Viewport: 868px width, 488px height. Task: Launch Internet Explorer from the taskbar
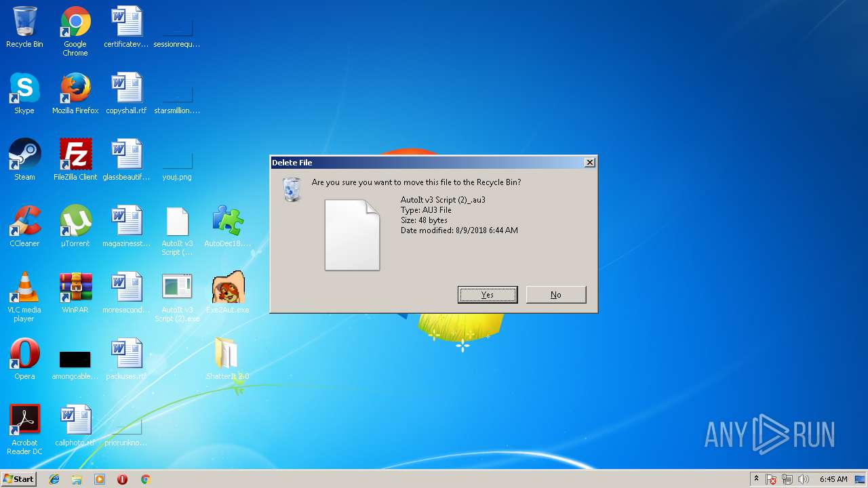pos(54,479)
